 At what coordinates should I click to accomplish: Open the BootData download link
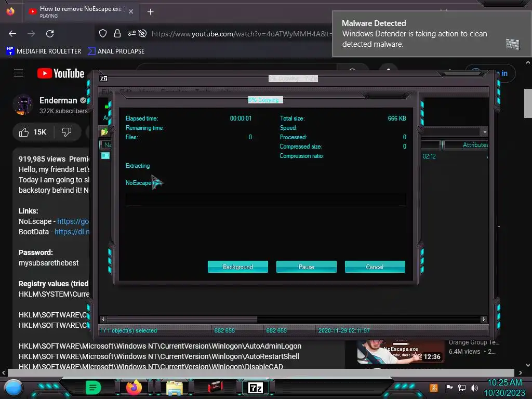coord(72,232)
